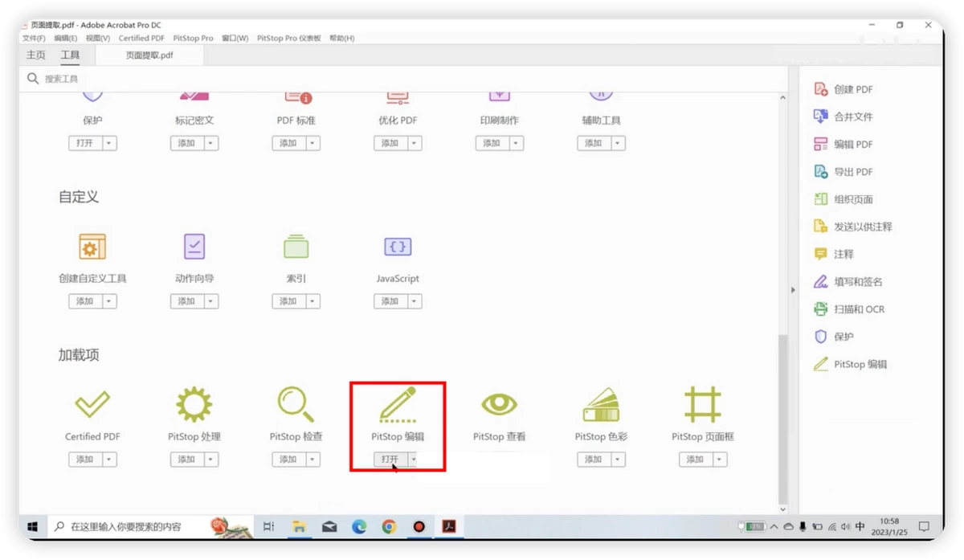Screen dimensions: 964x560
Task: Switch to the 工具 tab
Action: pyautogui.click(x=71, y=55)
